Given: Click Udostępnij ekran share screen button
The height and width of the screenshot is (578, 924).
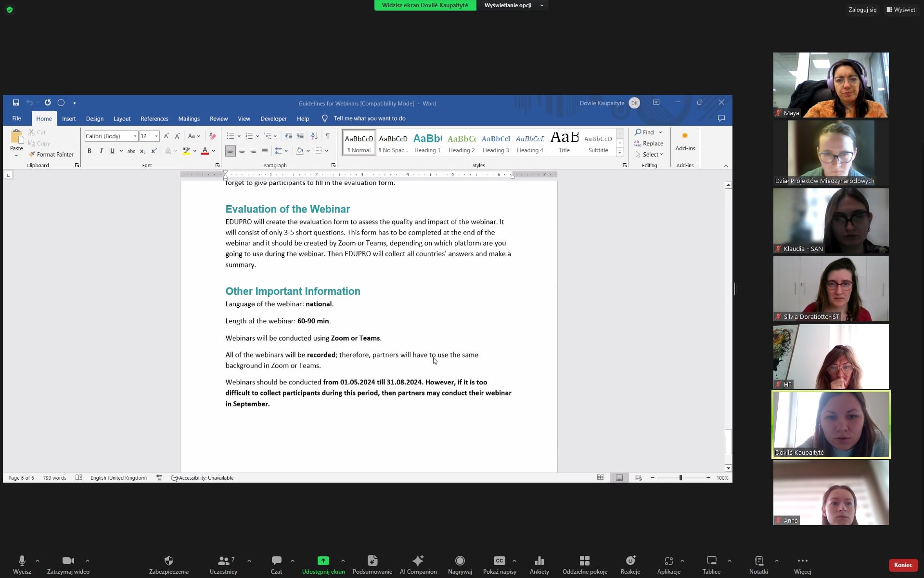Looking at the screenshot, I should pos(323,565).
